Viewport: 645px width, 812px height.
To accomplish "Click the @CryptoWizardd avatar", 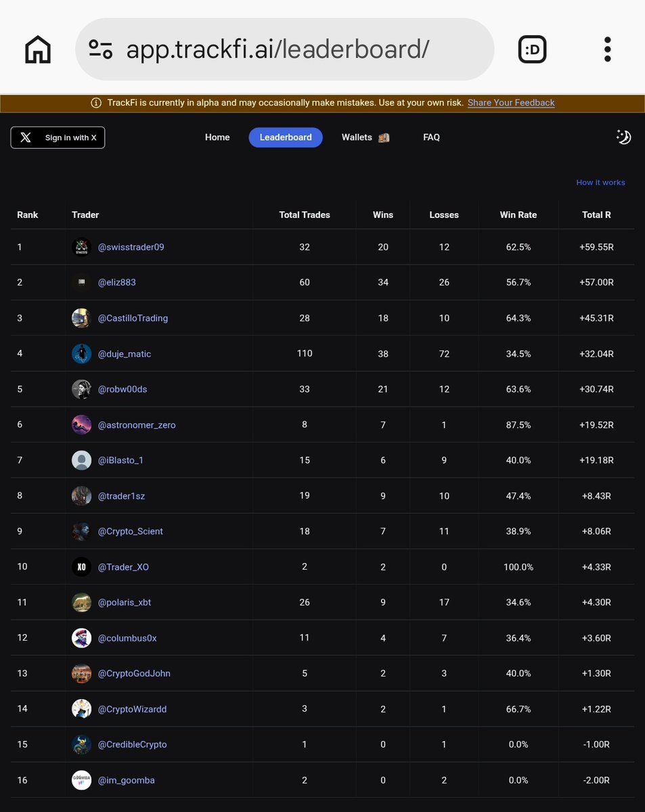I will 81,709.
